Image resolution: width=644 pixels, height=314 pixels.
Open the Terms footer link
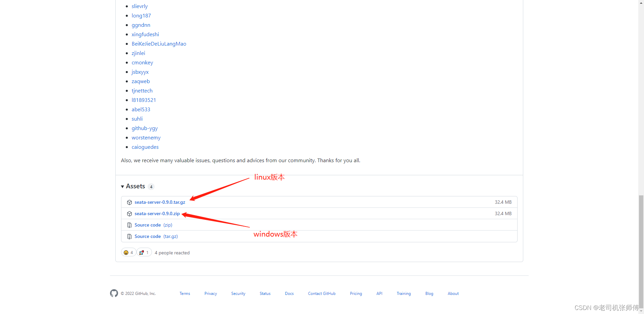185,294
